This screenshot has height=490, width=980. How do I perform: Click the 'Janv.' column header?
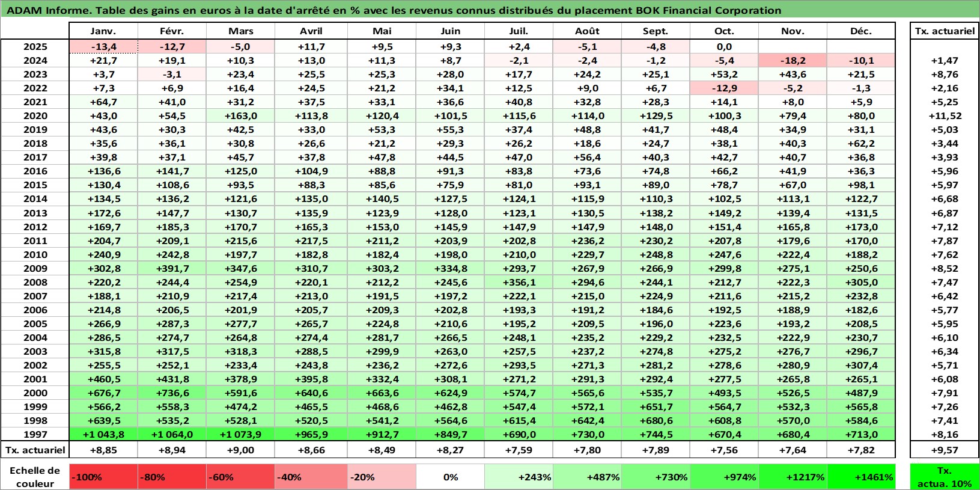click(103, 31)
